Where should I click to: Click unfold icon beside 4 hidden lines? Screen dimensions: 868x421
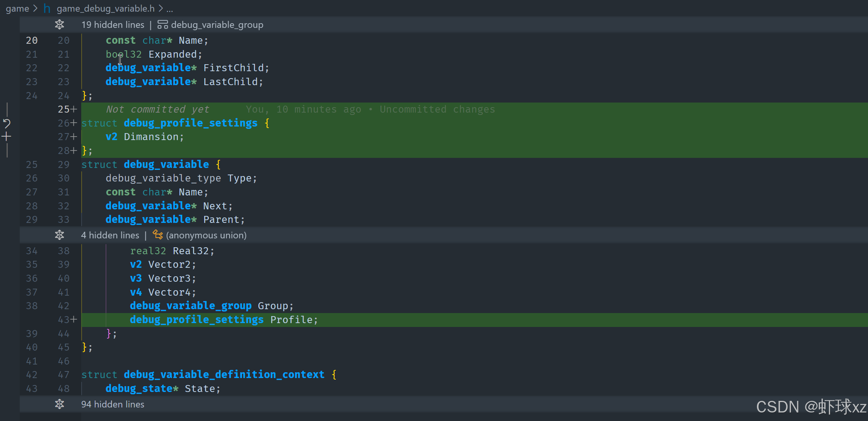[59, 235]
